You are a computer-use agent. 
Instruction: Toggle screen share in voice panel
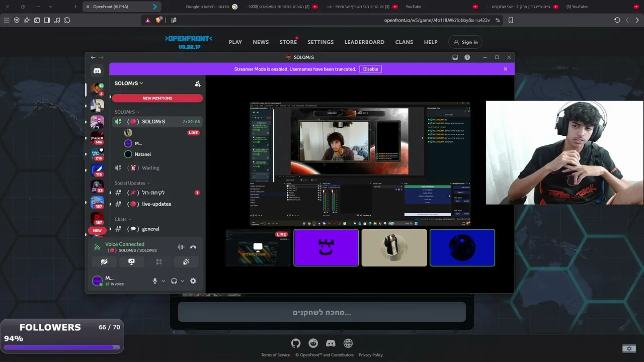(x=131, y=261)
